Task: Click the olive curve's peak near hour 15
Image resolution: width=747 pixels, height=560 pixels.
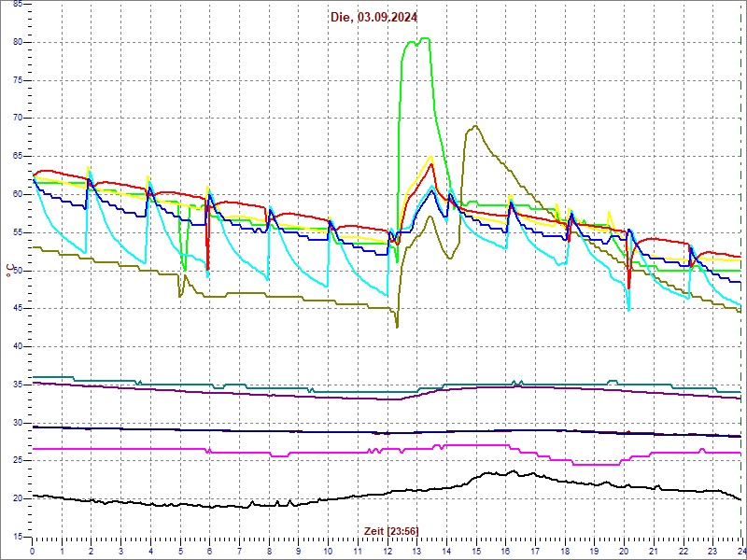Action: point(476,126)
